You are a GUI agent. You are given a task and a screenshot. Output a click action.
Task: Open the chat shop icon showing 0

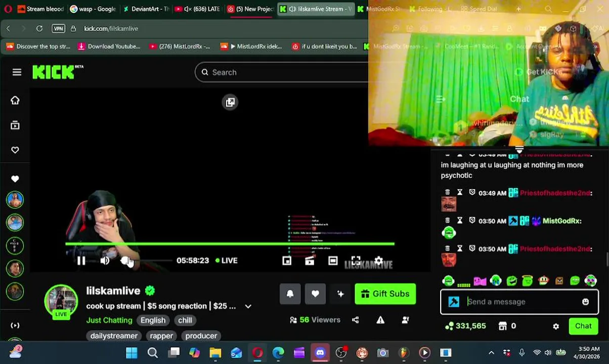click(x=507, y=326)
